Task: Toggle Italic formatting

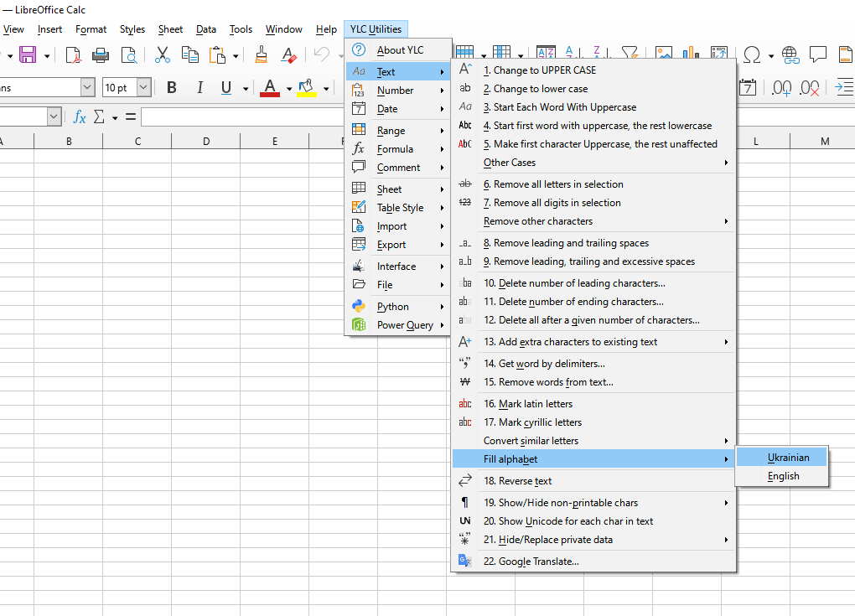Action: (x=199, y=88)
